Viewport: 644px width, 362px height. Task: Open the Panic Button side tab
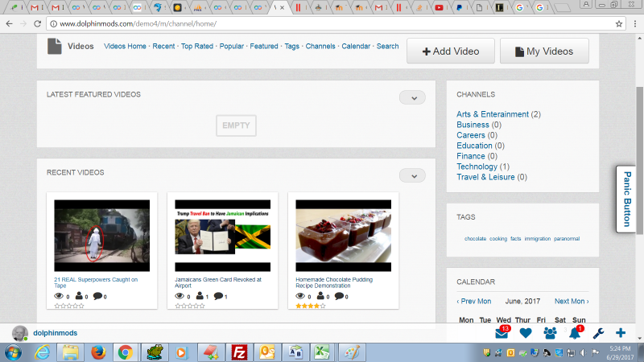tap(626, 199)
